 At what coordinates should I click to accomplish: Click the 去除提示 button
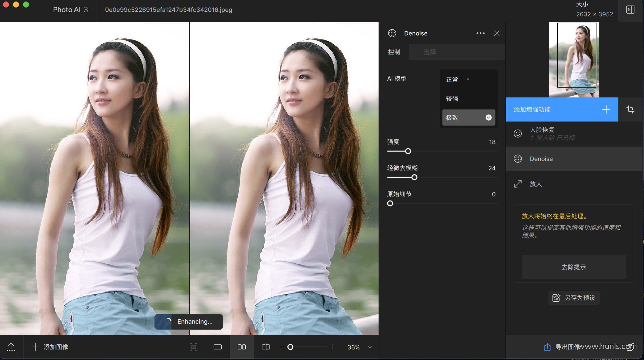point(574,267)
